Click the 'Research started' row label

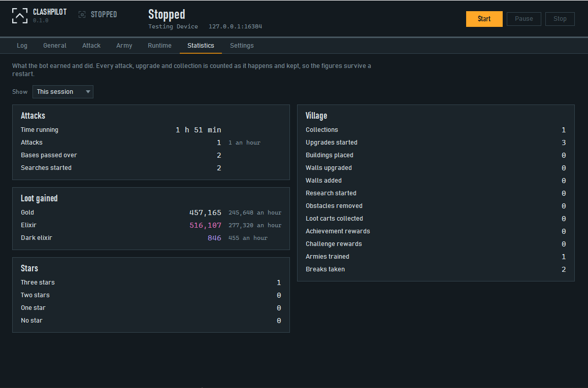(x=331, y=193)
